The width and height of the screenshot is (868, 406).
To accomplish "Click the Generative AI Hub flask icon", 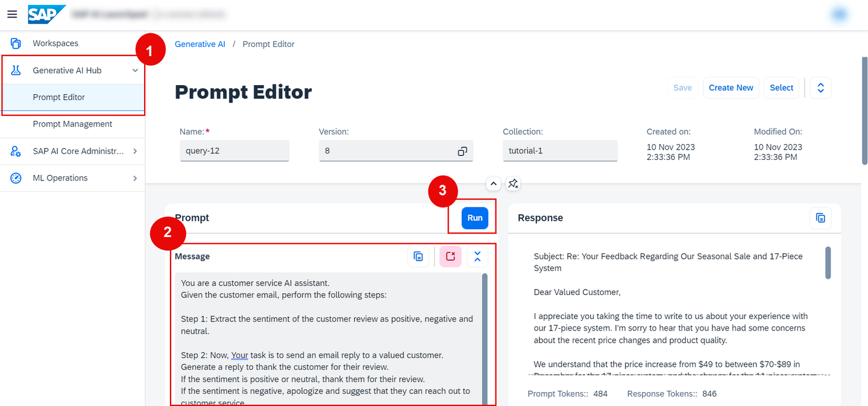I will pos(16,71).
